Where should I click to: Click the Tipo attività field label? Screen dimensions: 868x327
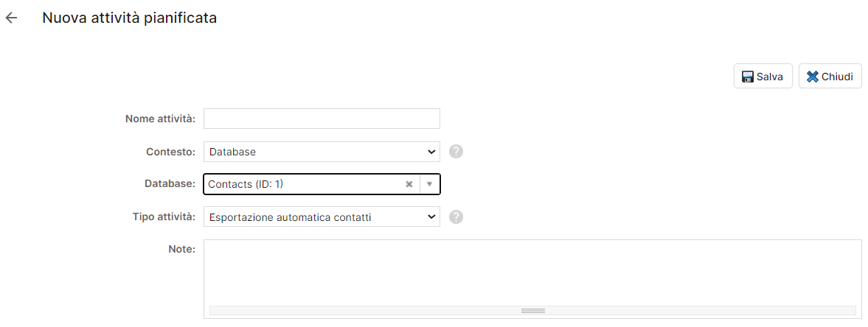[x=164, y=217]
